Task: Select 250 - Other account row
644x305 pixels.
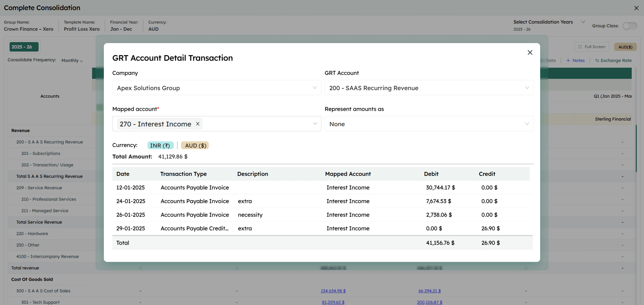Action: (28, 245)
